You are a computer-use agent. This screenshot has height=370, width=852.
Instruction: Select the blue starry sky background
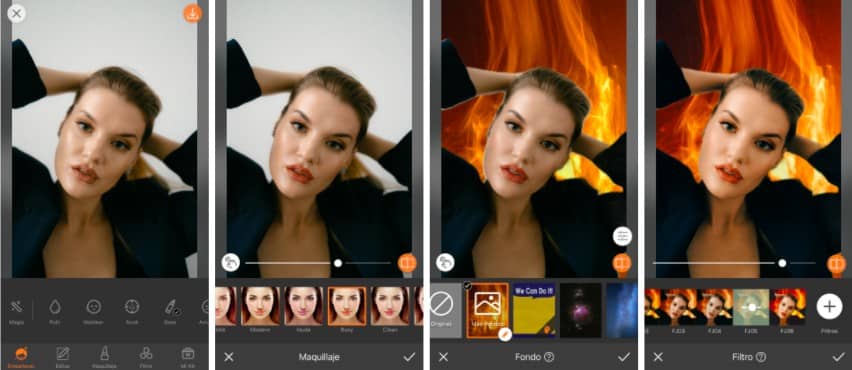click(x=622, y=310)
